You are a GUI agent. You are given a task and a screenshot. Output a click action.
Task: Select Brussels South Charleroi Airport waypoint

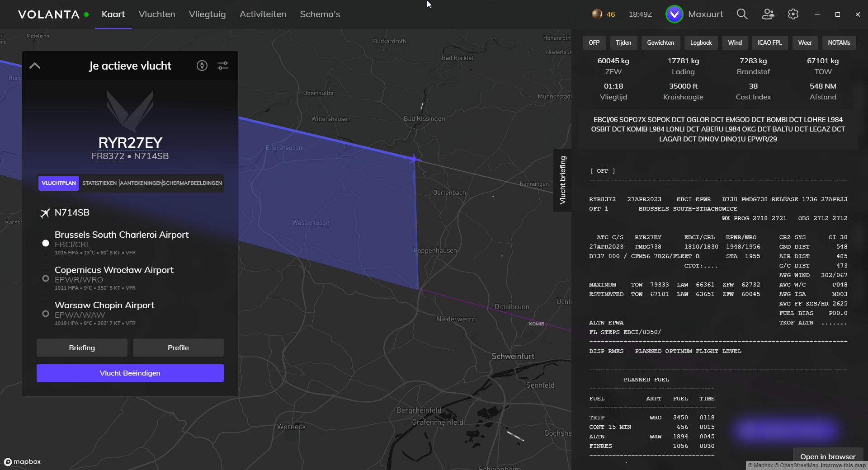point(121,235)
